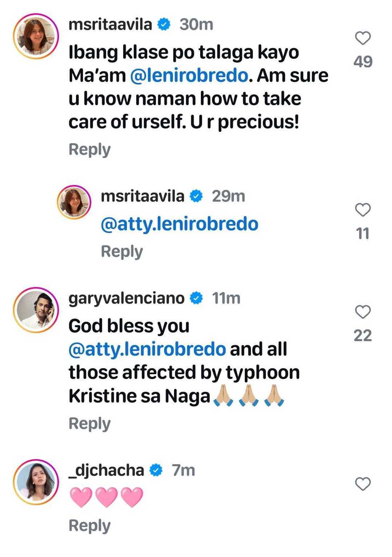Reply to garyvalenciano's comment
This screenshot has width=392, height=557.
click(x=90, y=424)
